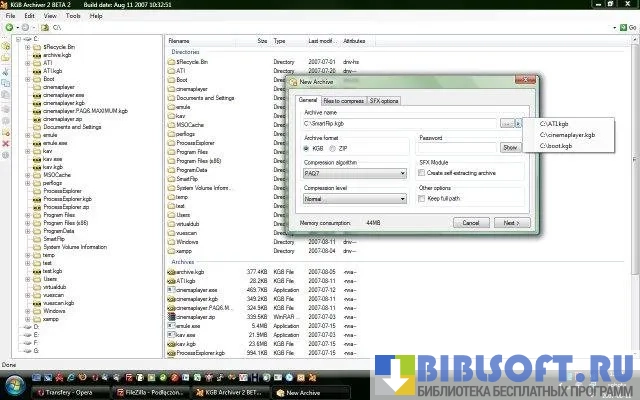Click the cinemaplayer.zip archive file icon
The image size is (640, 400).
171,316
